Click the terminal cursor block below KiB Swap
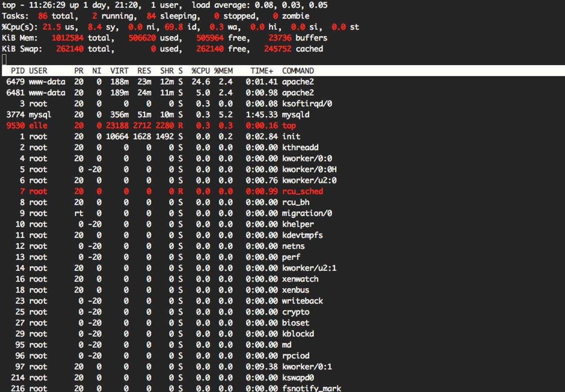The width and height of the screenshot is (565, 392). (x=4, y=60)
